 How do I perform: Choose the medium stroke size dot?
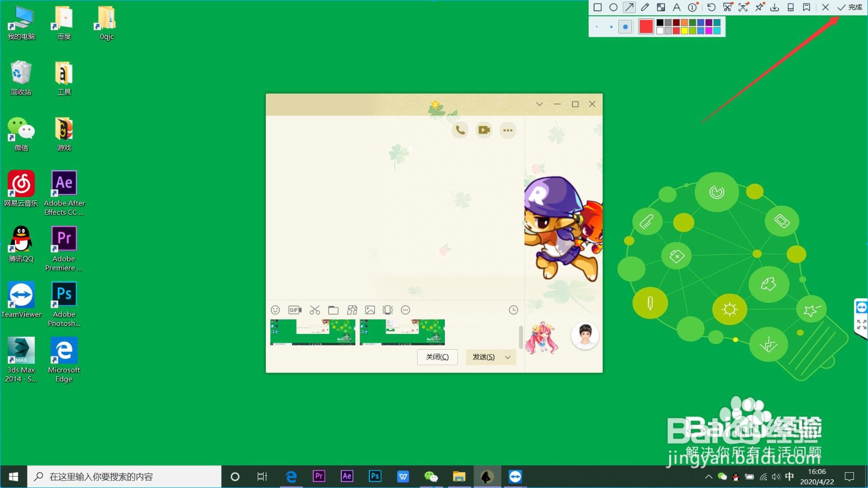(611, 27)
